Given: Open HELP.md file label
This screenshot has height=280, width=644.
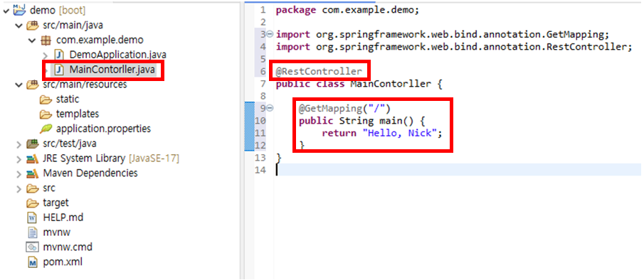Looking at the screenshot, I should (63, 217).
